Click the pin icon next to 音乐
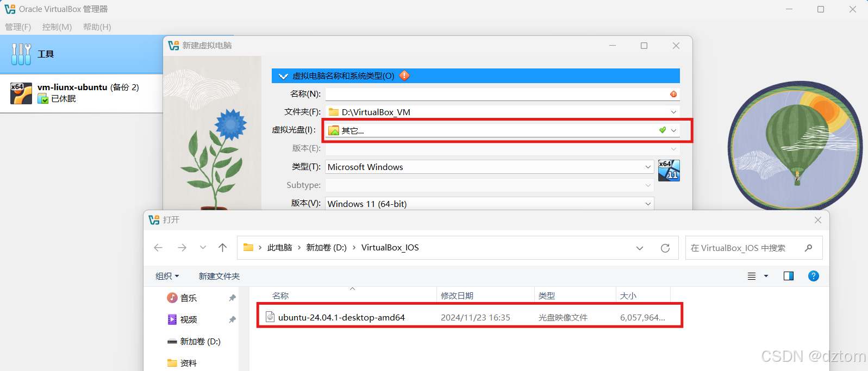Viewport: 868px width, 371px height. coord(232,298)
